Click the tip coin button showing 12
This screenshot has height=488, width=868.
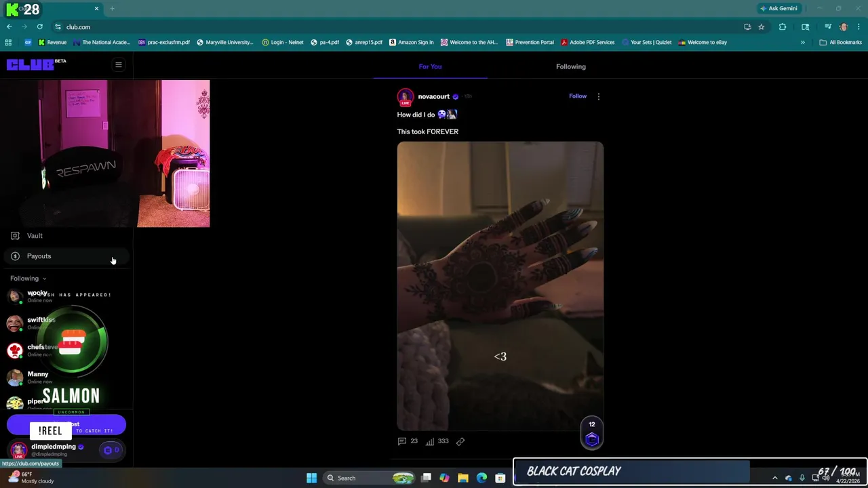(592, 433)
